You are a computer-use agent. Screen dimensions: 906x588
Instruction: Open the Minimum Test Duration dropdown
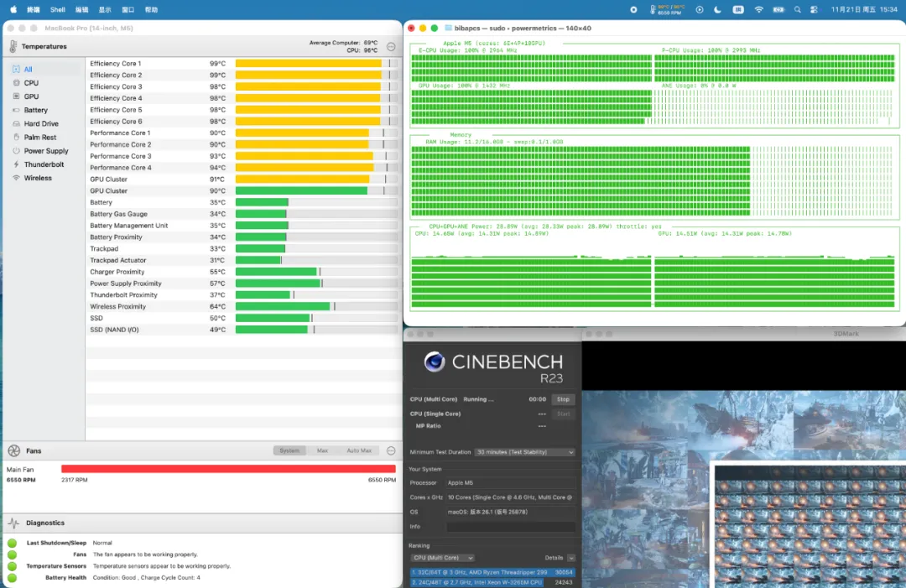[x=524, y=452]
